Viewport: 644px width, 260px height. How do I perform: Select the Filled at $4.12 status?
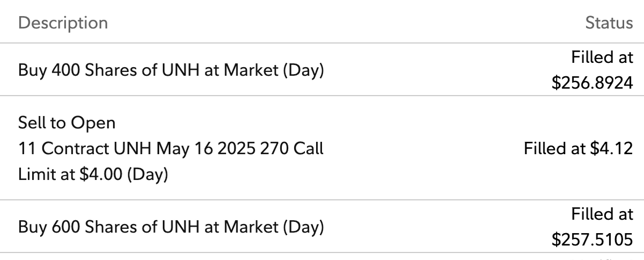(579, 148)
